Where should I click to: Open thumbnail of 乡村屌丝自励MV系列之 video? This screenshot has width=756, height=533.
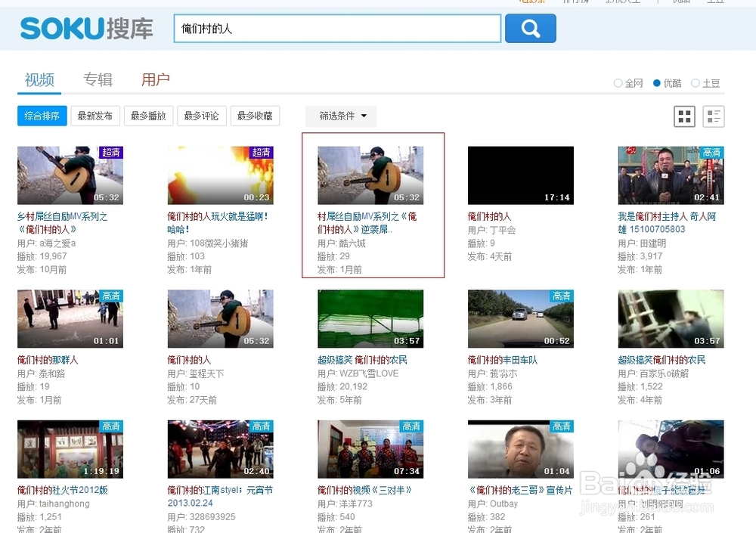coord(70,175)
